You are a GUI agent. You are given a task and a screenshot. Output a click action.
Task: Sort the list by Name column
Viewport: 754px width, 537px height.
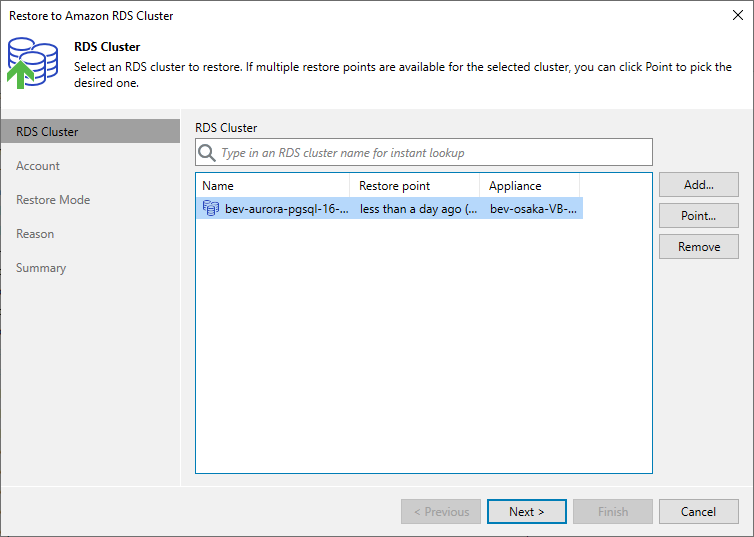273,186
